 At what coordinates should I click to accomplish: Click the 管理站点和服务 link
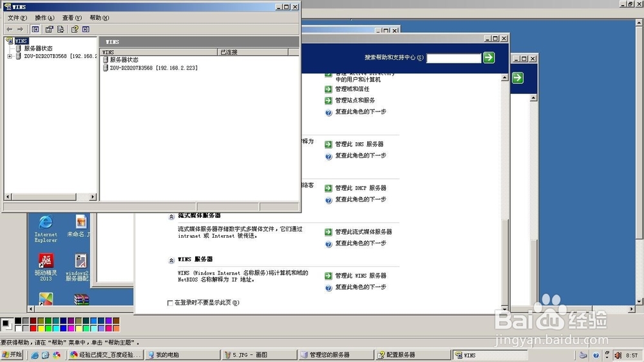click(355, 100)
